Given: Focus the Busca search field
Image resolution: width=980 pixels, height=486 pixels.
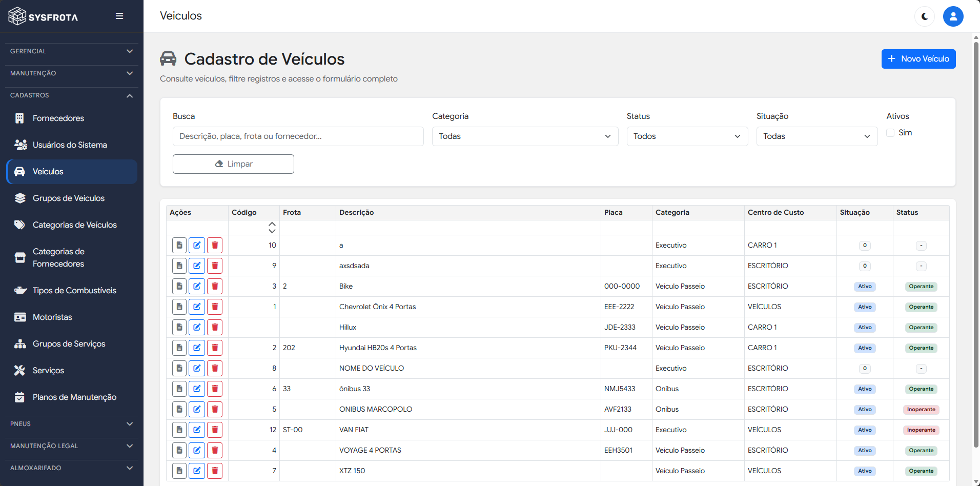Looking at the screenshot, I should coord(298,136).
